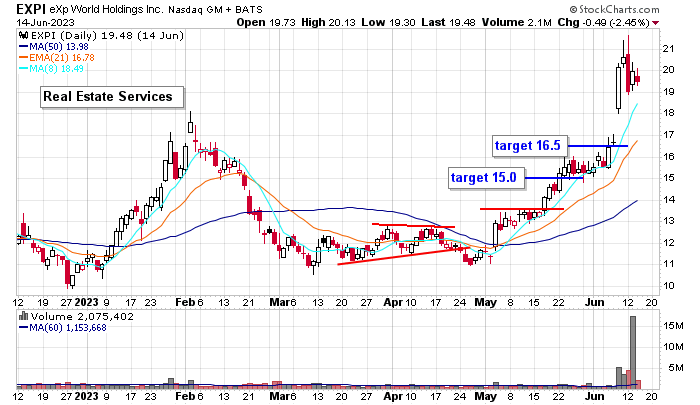Image resolution: width=700 pixels, height=405 pixels.
Task: Click the MA(60) 1,153,668 legend entry
Action: coord(62,328)
